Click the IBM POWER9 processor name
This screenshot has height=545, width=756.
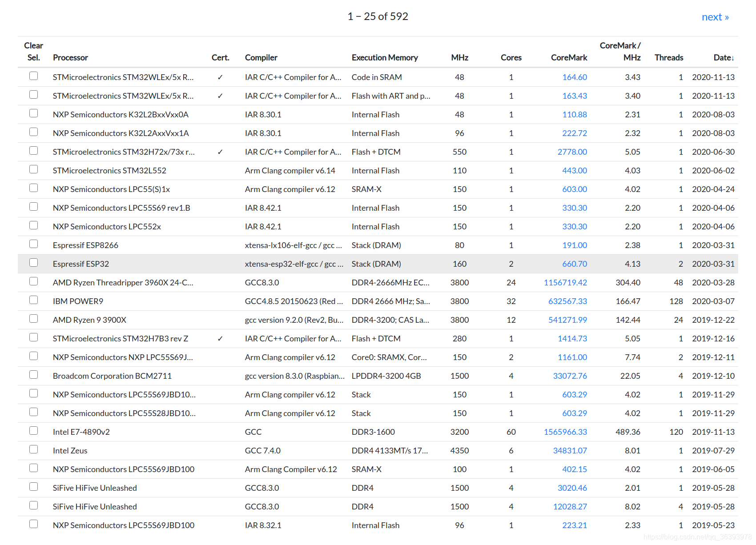point(78,301)
